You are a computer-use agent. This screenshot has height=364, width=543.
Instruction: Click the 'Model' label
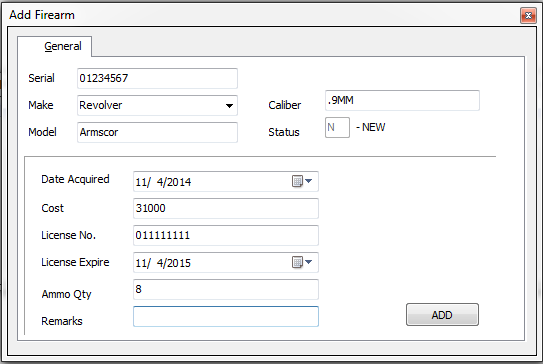coord(42,132)
